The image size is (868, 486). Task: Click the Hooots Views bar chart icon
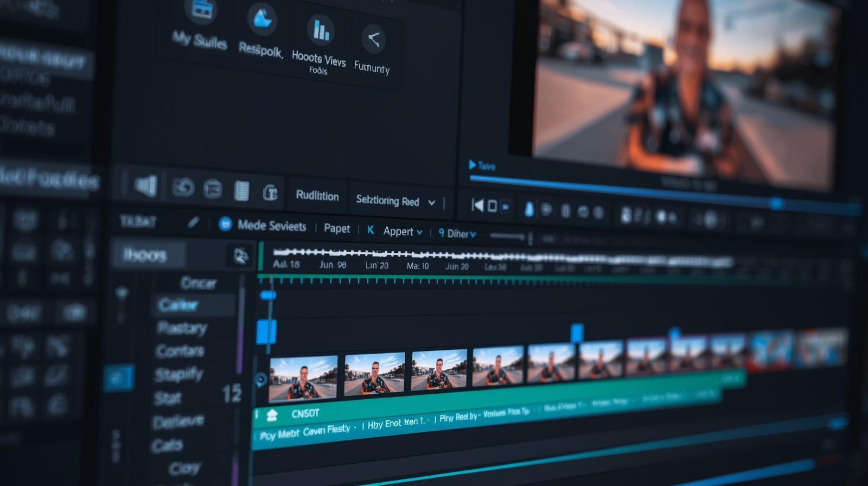click(321, 30)
